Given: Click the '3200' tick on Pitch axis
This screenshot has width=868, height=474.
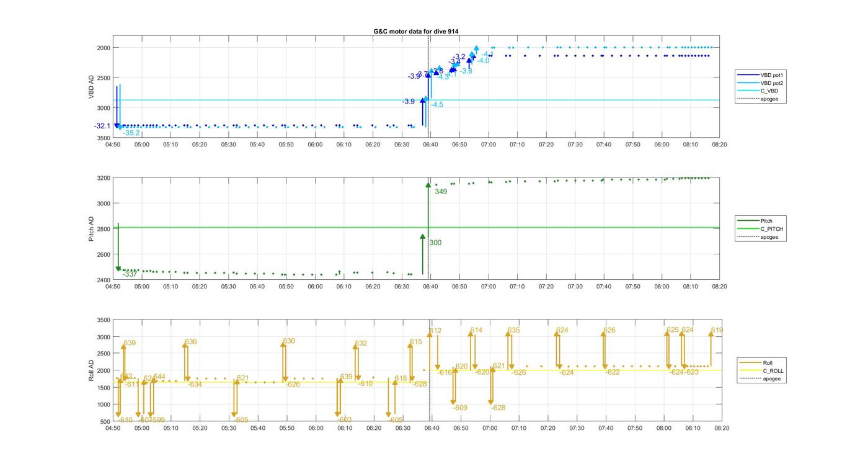Looking at the screenshot, I should click(103, 178).
